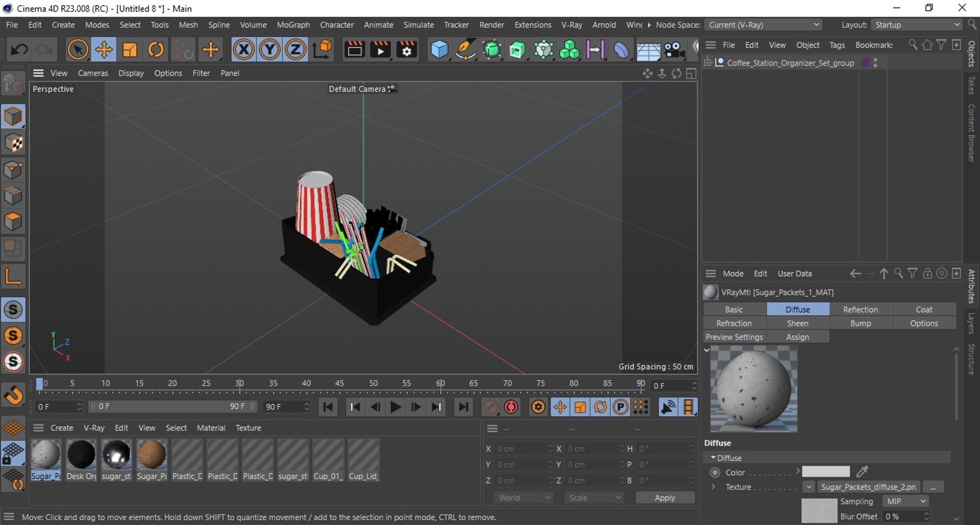Click the timeline ruler at frame 30
This screenshot has width=980, height=525.
239,385
